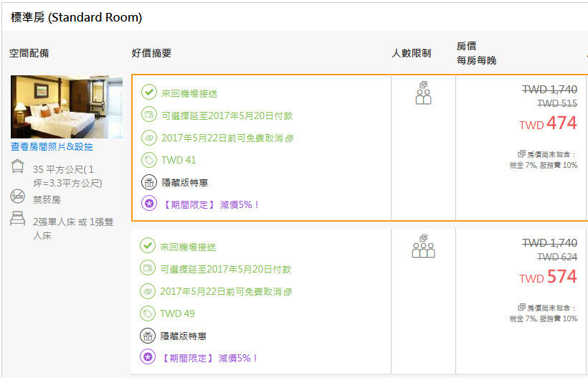
Task: Click 【期間限定】減價5% text in second offer
Action: click(x=209, y=358)
